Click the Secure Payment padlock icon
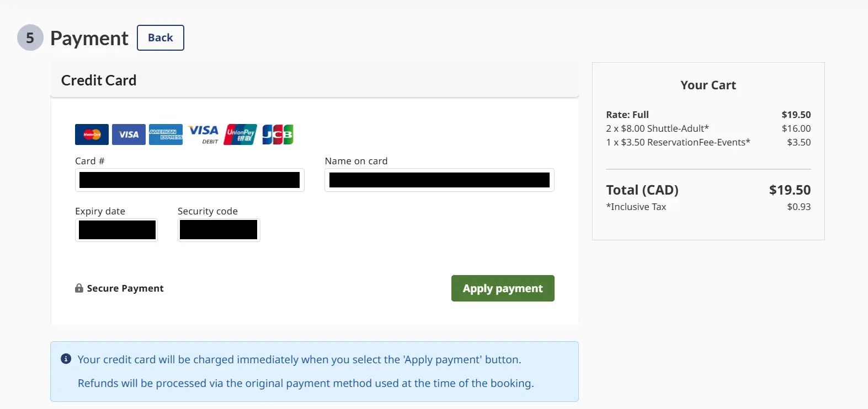The width and height of the screenshot is (868, 409). [79, 288]
